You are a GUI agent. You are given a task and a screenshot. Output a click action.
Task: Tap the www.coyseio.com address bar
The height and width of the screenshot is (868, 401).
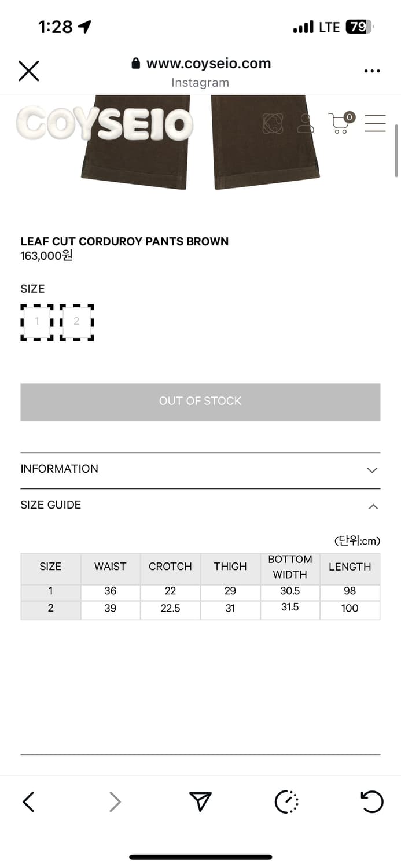point(208,64)
